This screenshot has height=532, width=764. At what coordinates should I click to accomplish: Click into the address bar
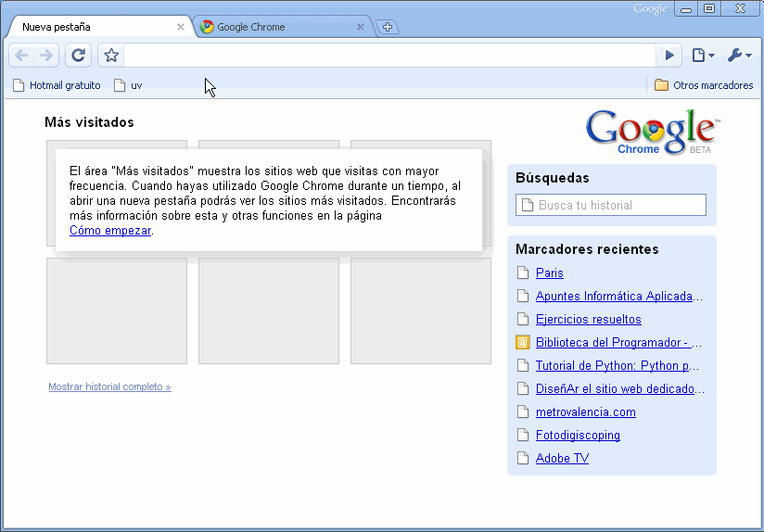389,55
